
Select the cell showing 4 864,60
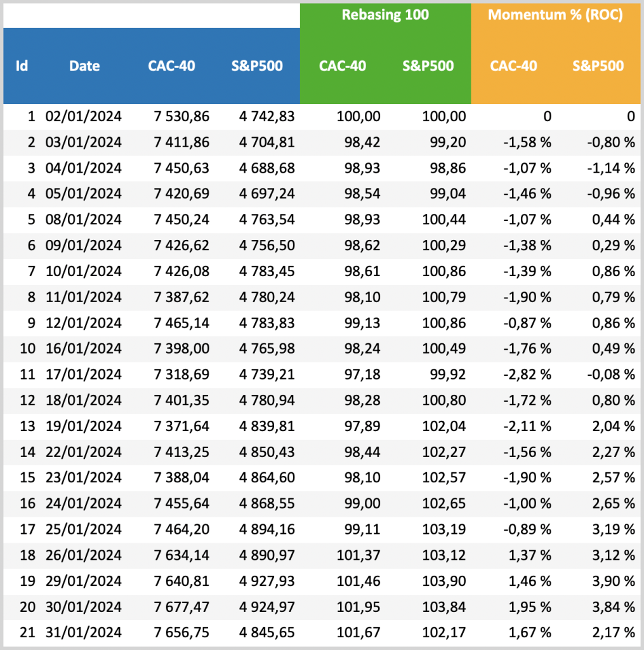[267, 477]
